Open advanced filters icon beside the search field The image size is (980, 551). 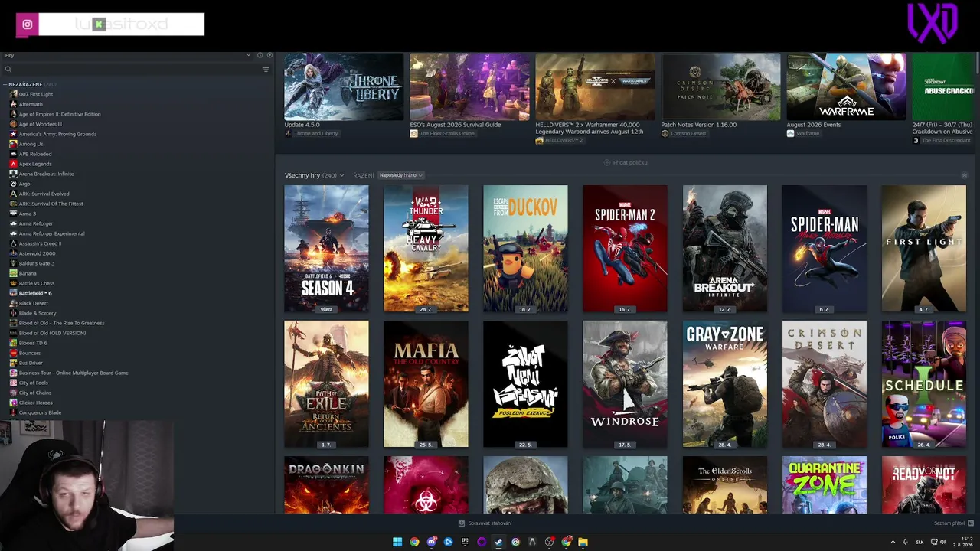coord(266,70)
